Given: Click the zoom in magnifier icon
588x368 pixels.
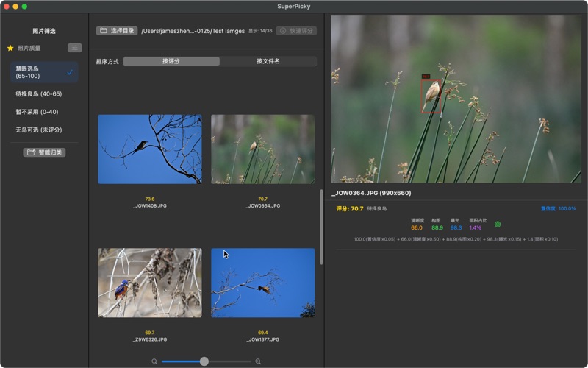Looking at the screenshot, I should click(258, 361).
